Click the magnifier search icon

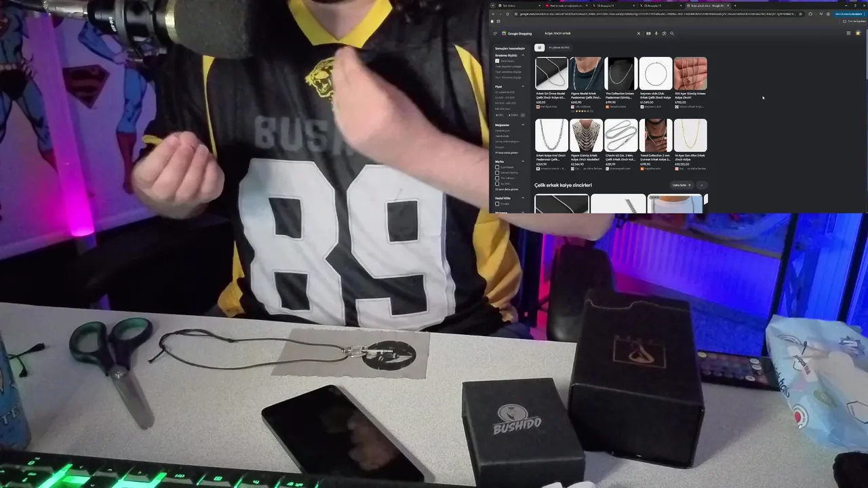tap(672, 33)
